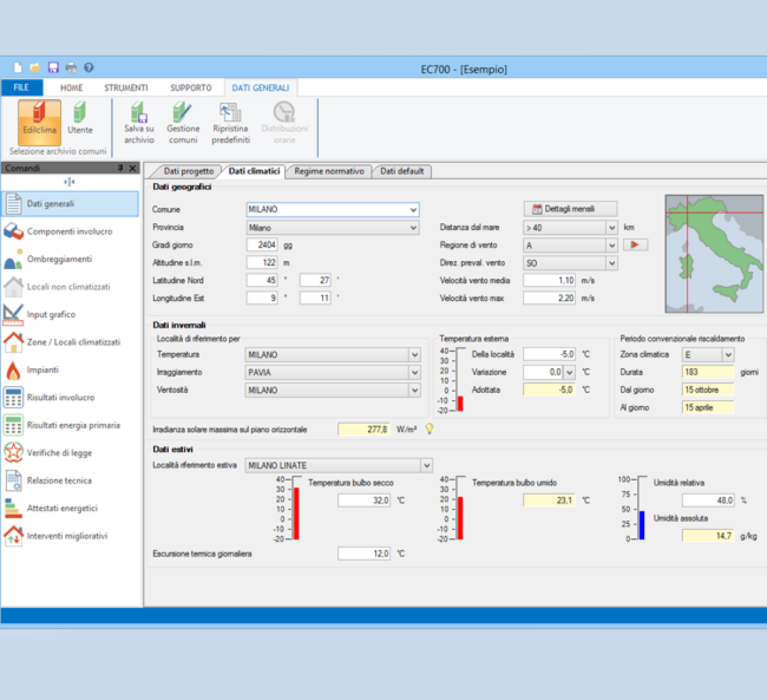Open Risultati involucro section
Screen dimensions: 767x700
tap(70, 398)
